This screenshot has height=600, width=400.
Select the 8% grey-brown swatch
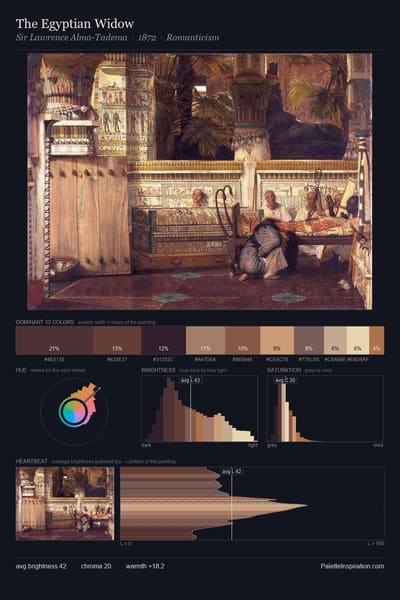309,340
